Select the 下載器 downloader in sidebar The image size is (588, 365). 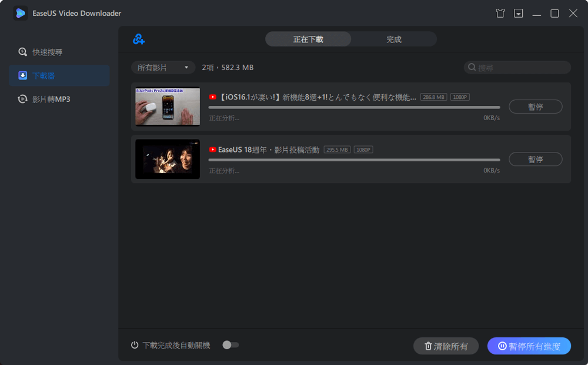(x=52, y=75)
